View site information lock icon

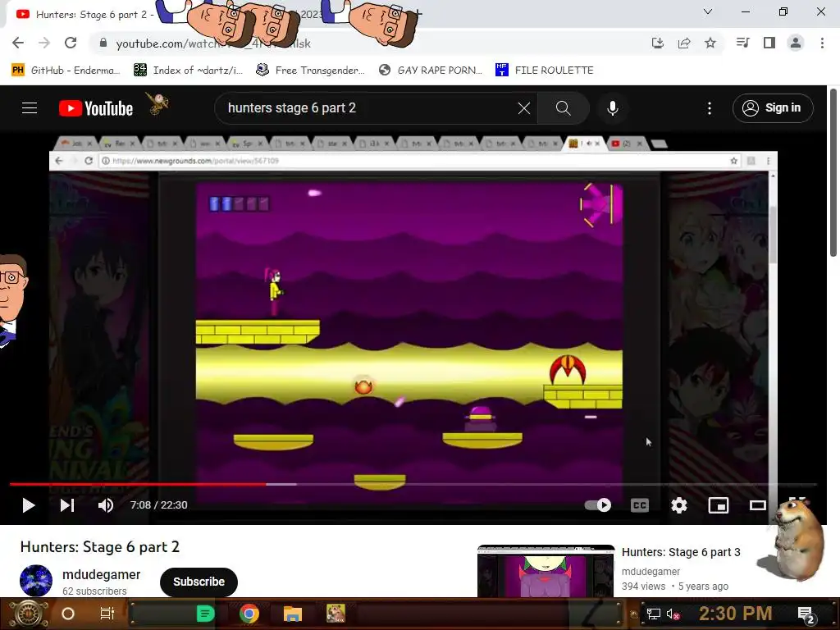[x=103, y=43]
